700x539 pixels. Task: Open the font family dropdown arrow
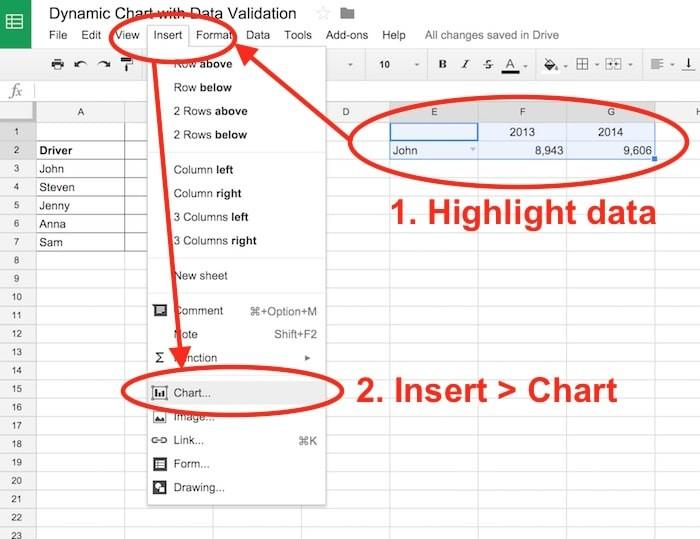pos(350,65)
